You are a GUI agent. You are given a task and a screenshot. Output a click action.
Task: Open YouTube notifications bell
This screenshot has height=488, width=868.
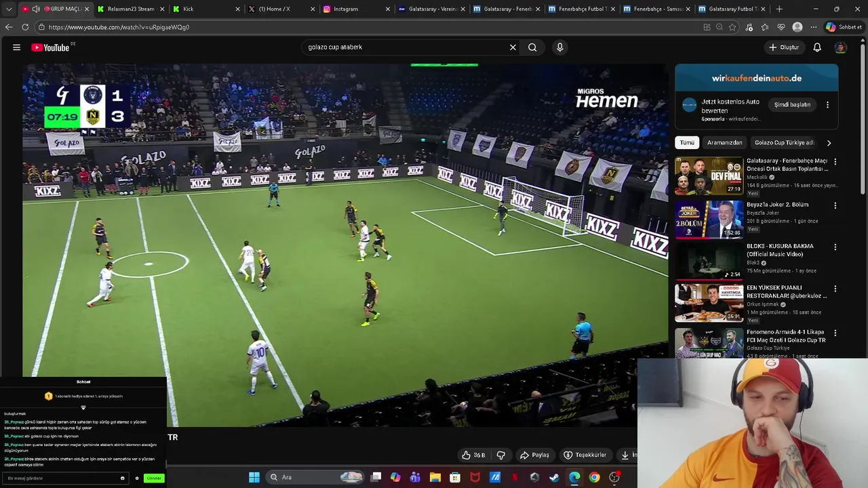click(x=817, y=47)
